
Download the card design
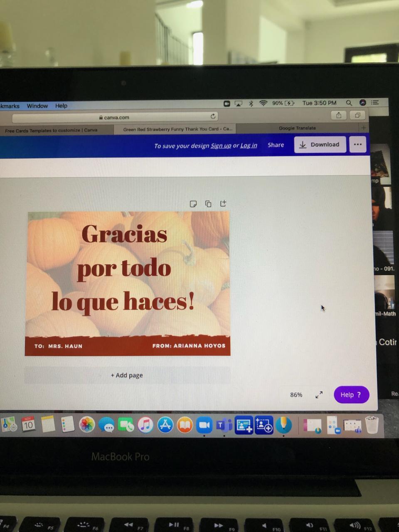[320, 145]
